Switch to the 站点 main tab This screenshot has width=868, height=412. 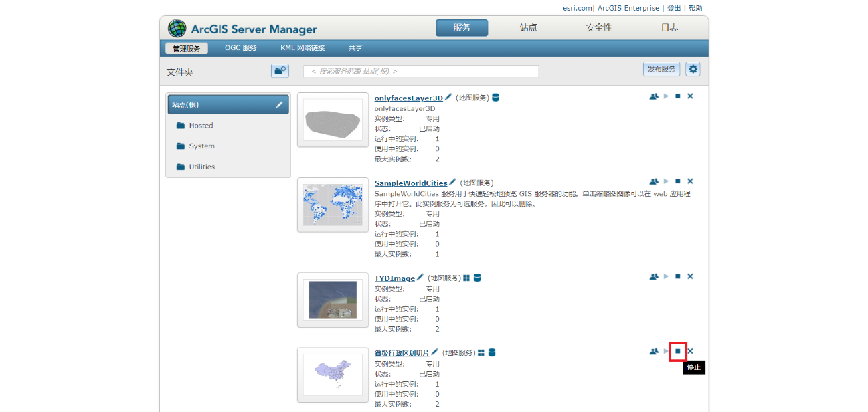(529, 27)
